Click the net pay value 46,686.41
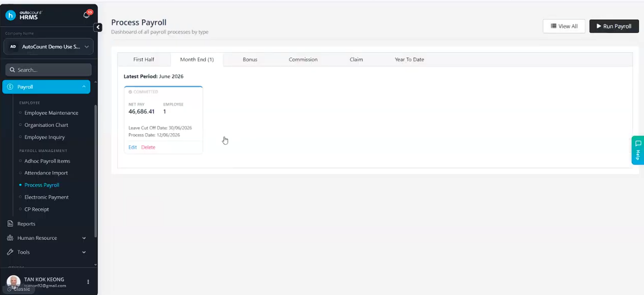 (141, 111)
